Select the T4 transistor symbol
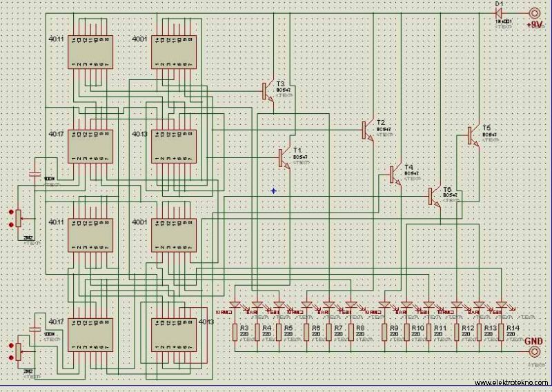Screen dimensions: 552x392 (395, 175)
